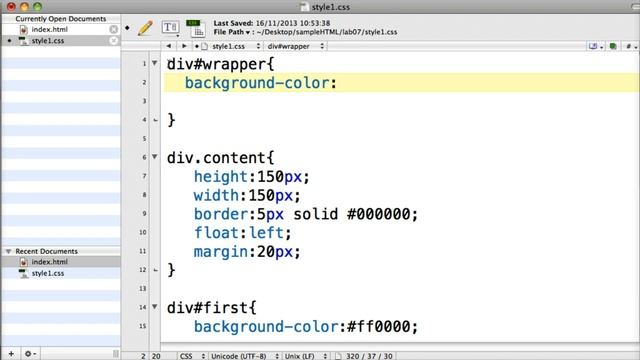This screenshot has width=640, height=360.
Task: Click the plus button below the sidebar
Action: click(x=11, y=353)
